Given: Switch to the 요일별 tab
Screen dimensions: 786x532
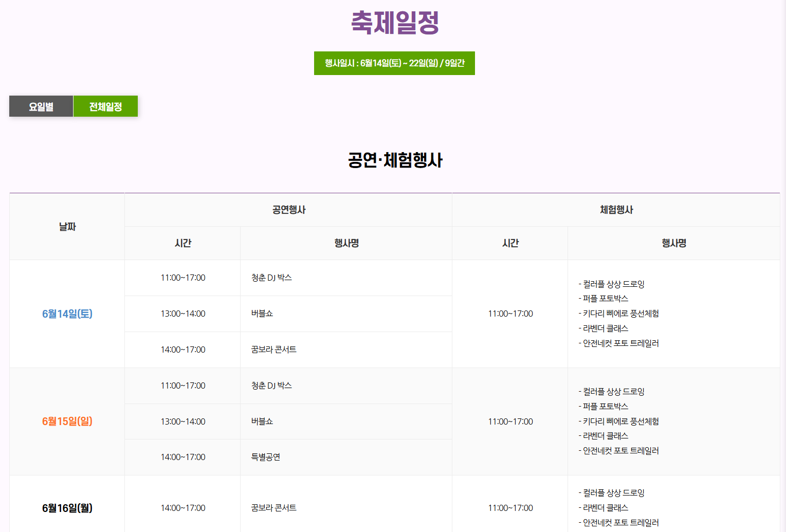Looking at the screenshot, I should (x=41, y=106).
